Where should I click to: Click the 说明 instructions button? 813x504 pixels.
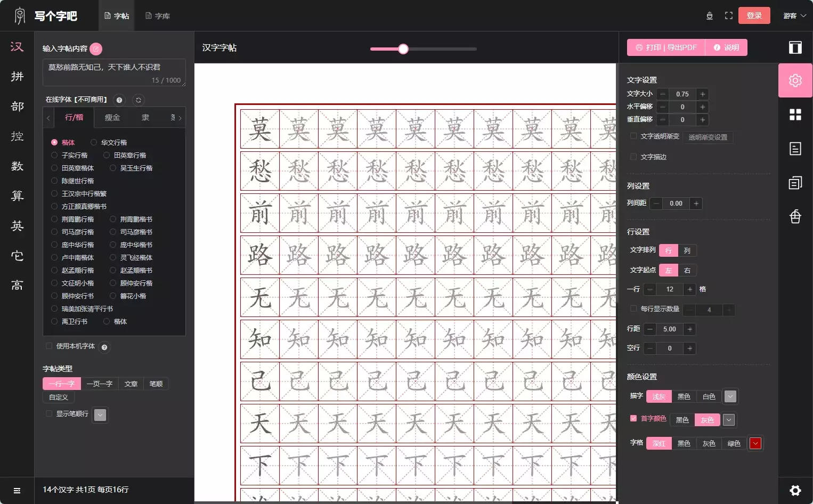[726, 47]
